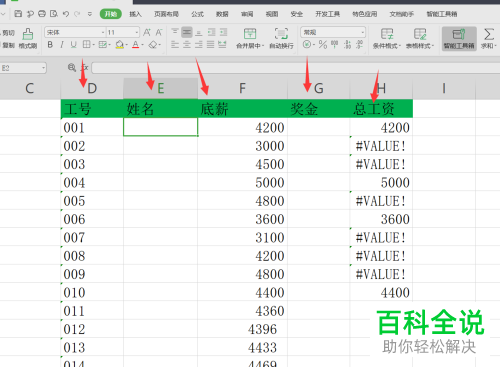This screenshot has width=500, height=367.
Task: Open the borders dropdown arrow
Action: [x=94, y=45]
